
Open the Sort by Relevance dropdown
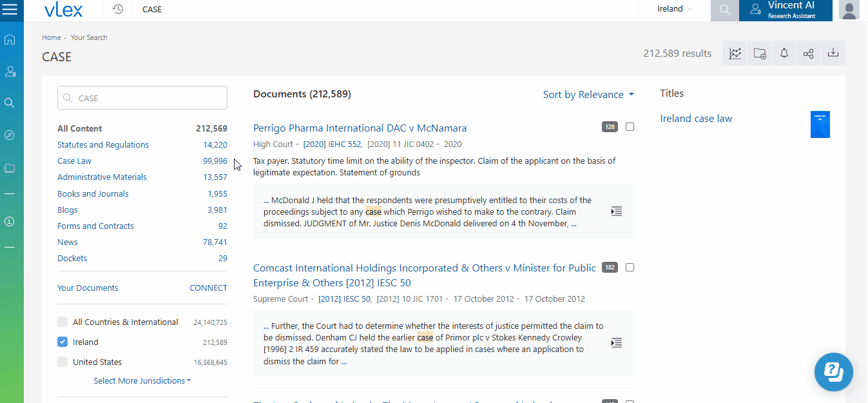(x=588, y=95)
